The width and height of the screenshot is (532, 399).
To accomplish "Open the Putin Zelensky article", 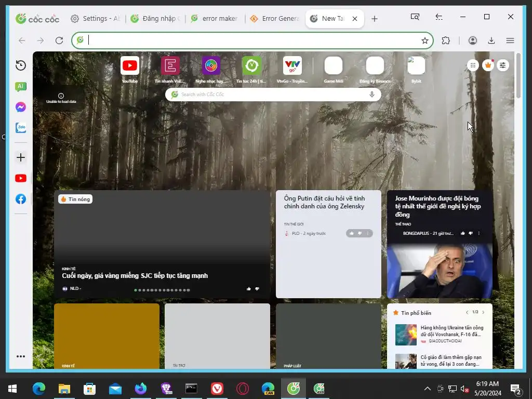I will point(324,202).
